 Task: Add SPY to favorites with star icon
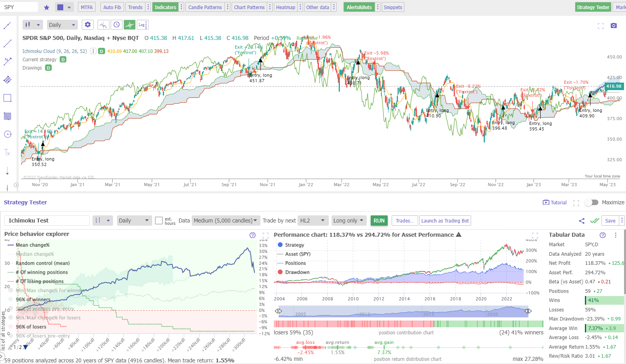tap(47, 7)
